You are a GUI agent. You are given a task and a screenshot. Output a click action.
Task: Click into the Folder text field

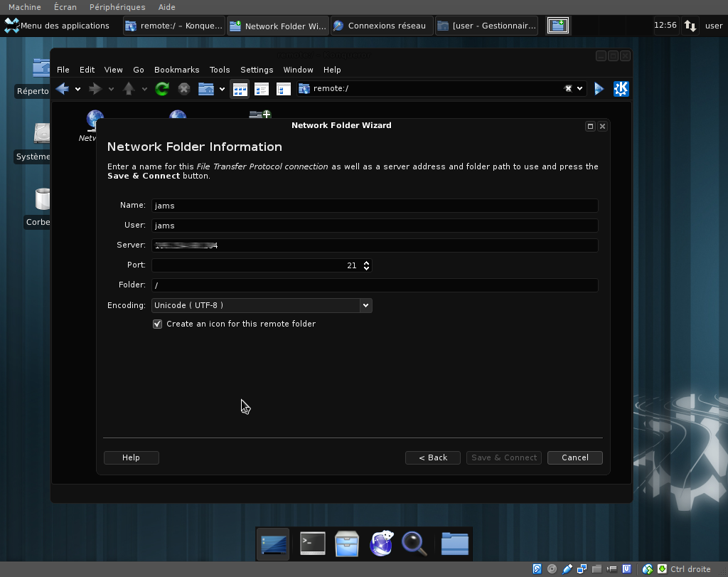point(374,285)
